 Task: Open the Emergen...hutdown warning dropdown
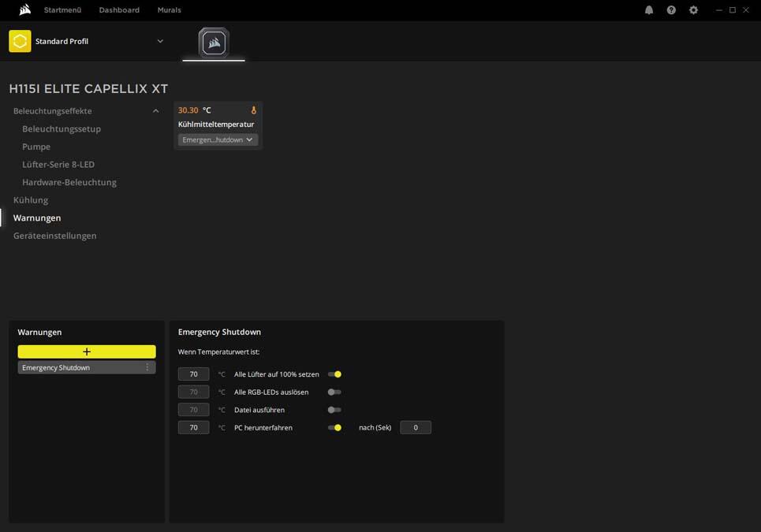coord(218,140)
